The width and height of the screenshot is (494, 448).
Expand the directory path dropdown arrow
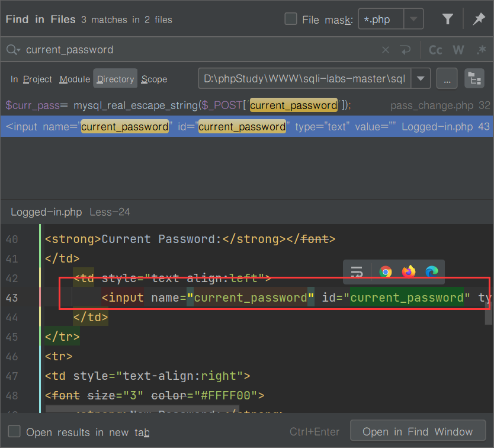coord(421,78)
